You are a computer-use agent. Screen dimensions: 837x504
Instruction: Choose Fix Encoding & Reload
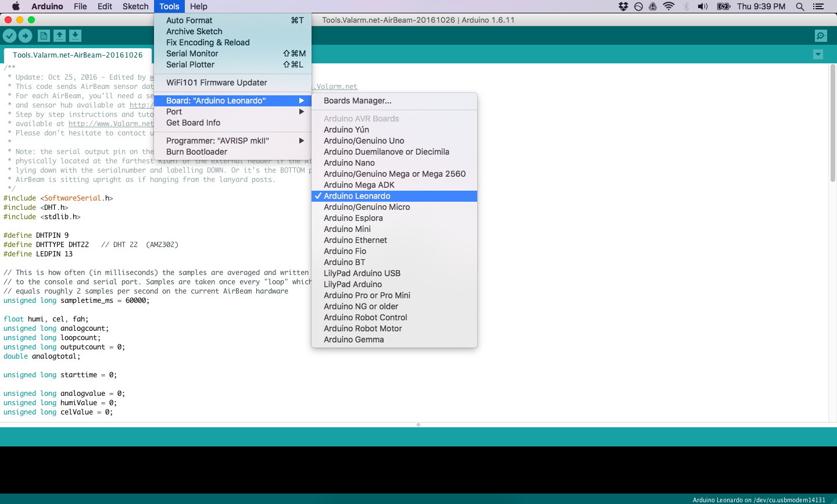click(x=233, y=42)
